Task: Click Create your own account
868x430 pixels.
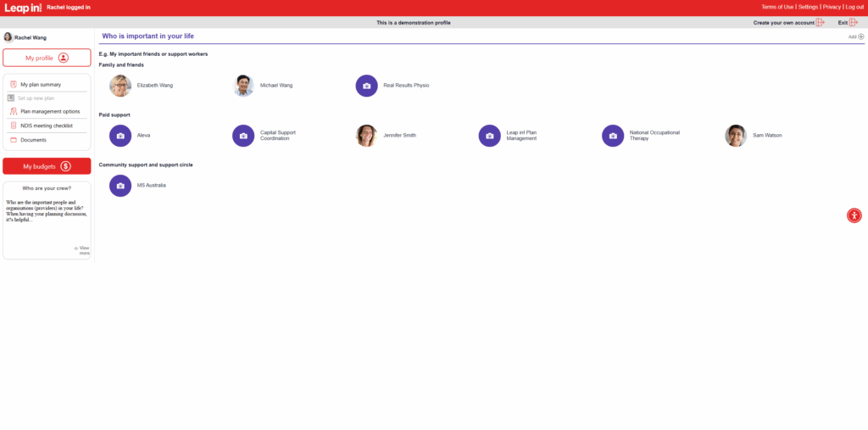Action: tap(784, 23)
